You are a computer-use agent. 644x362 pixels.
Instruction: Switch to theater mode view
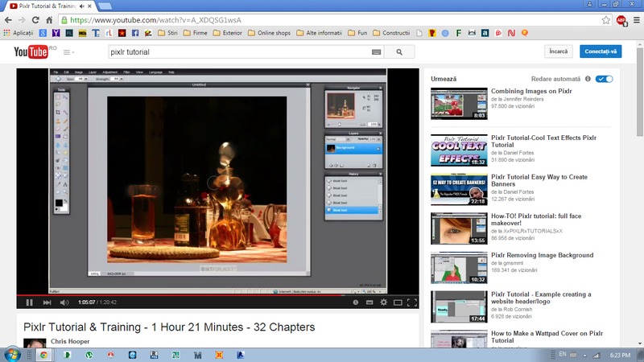click(x=398, y=302)
